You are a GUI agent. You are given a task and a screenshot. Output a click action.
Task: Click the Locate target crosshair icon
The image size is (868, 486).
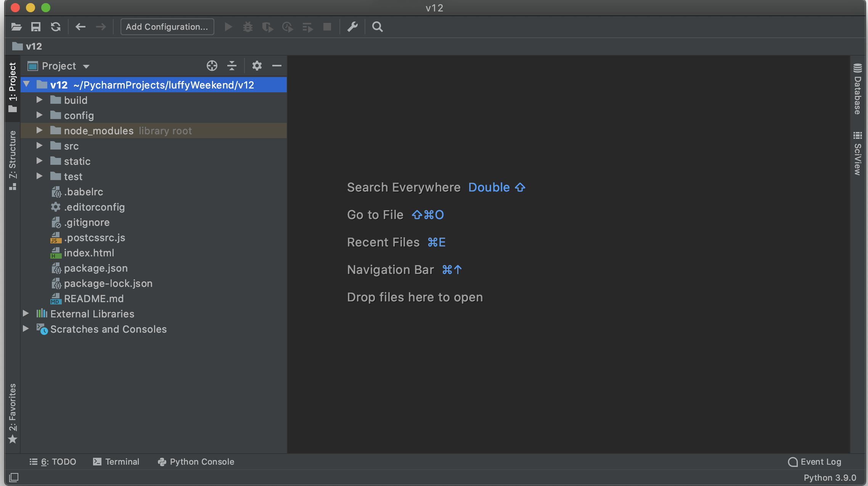(x=212, y=66)
